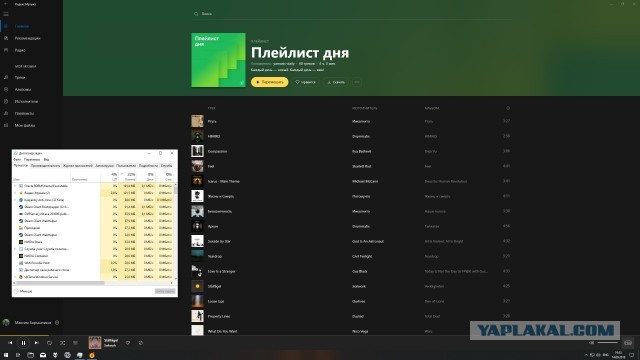Open artist Michael McCann
This screenshot has height=360, width=640.
pos(365,181)
